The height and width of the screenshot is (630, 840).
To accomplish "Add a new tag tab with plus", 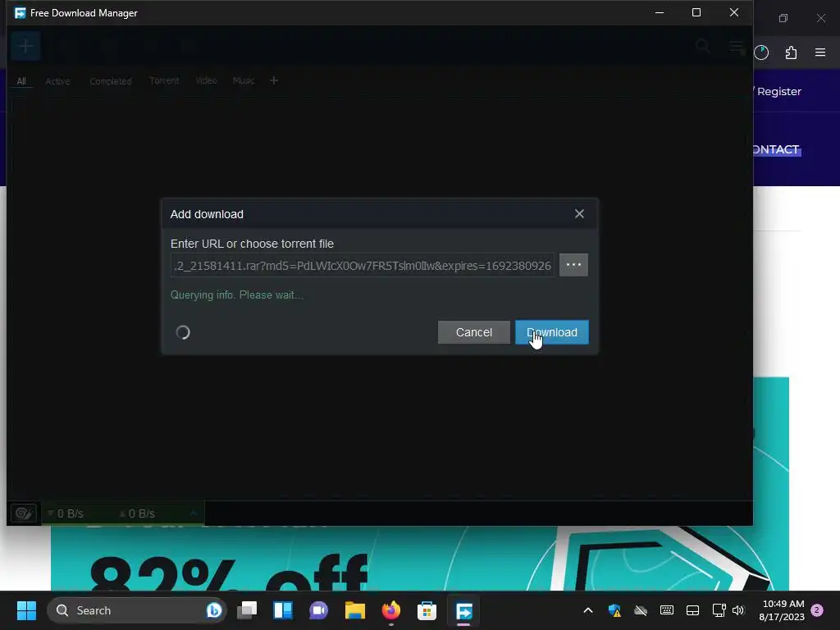I will [x=274, y=80].
